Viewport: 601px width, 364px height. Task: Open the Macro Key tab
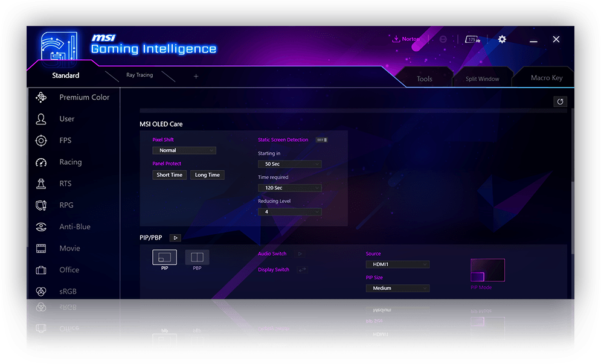(x=547, y=78)
